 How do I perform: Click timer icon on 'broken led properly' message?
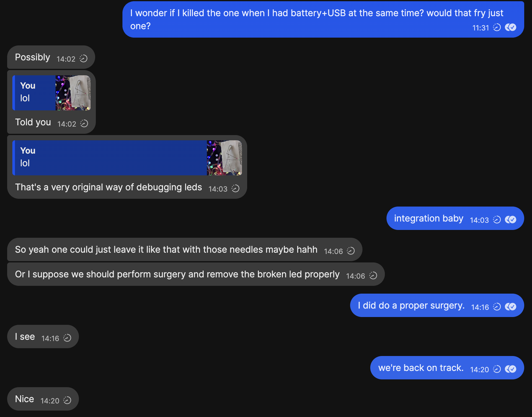tap(373, 275)
